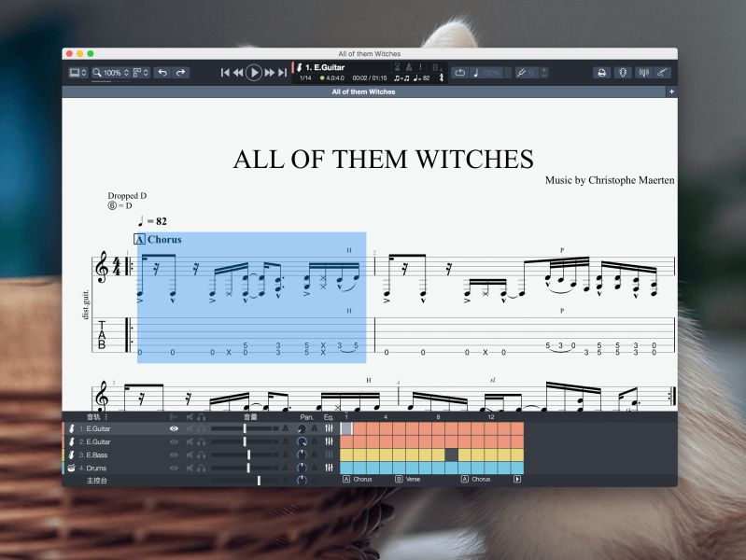Click the magnifier zoom icon

[x=97, y=72]
